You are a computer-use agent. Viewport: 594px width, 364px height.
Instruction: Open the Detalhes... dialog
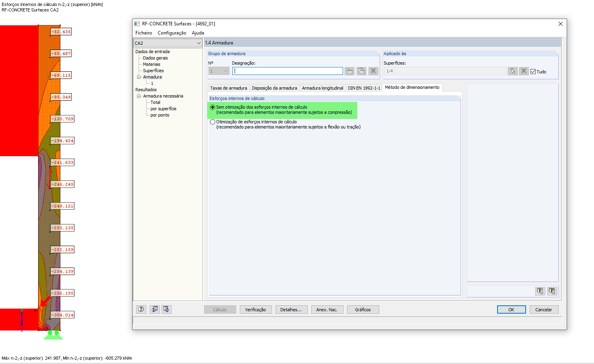click(x=291, y=310)
